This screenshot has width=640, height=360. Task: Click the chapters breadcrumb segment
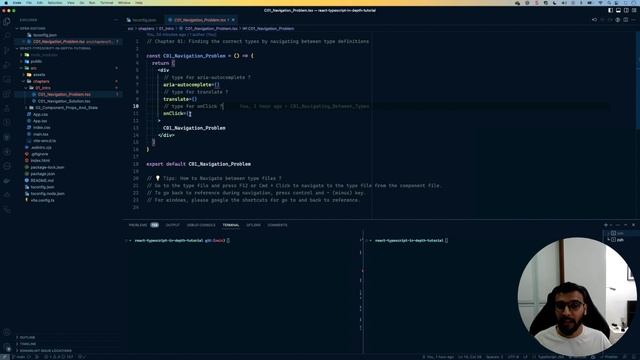click(146, 29)
